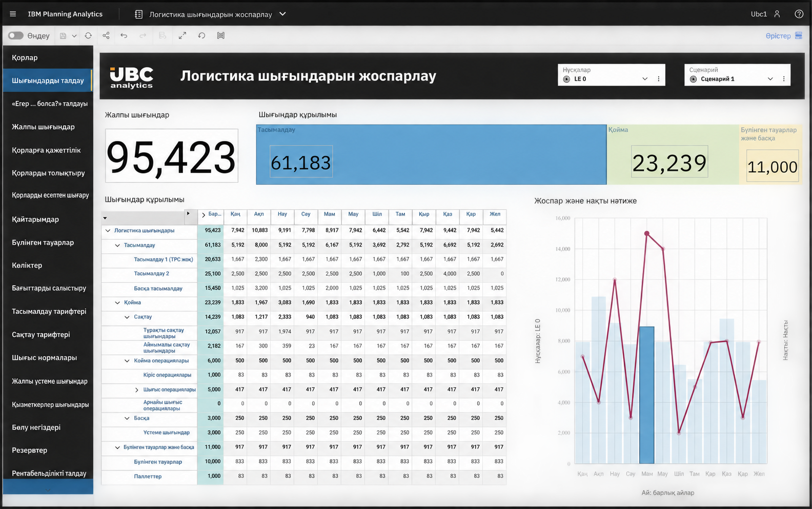
Task: Click the undo arrow icon
Action: (x=124, y=35)
